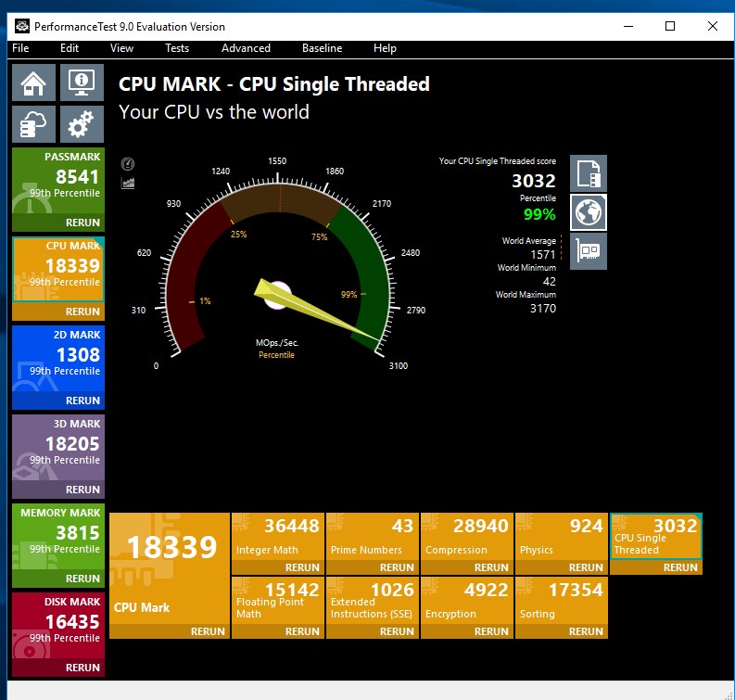Image resolution: width=735 pixels, height=700 pixels.
Task: Open the Tests menu
Action: pyautogui.click(x=177, y=48)
